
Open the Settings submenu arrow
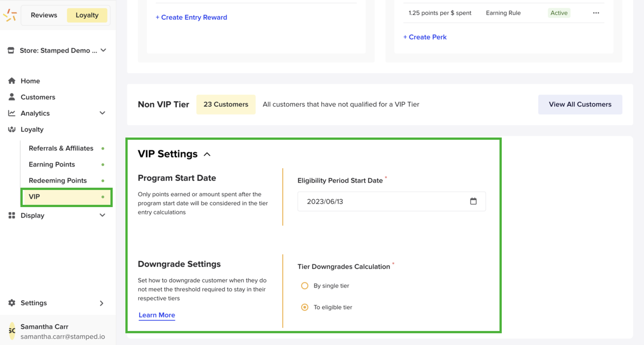pyautogui.click(x=101, y=303)
